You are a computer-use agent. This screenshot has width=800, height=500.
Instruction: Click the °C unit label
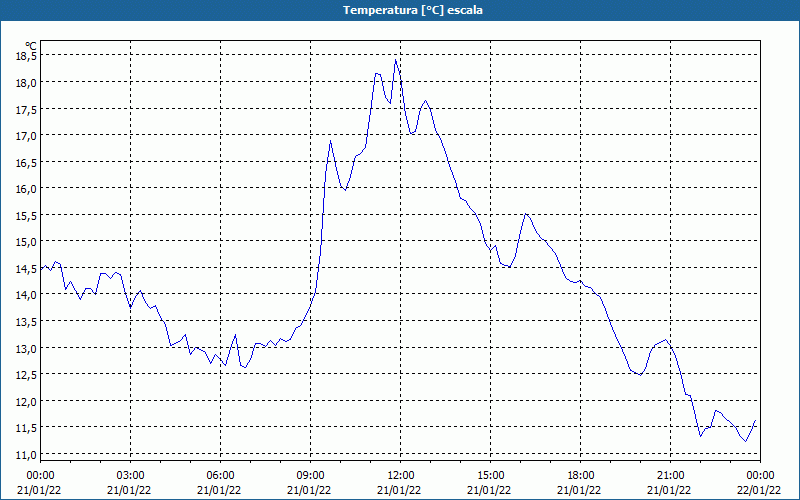tap(31, 46)
